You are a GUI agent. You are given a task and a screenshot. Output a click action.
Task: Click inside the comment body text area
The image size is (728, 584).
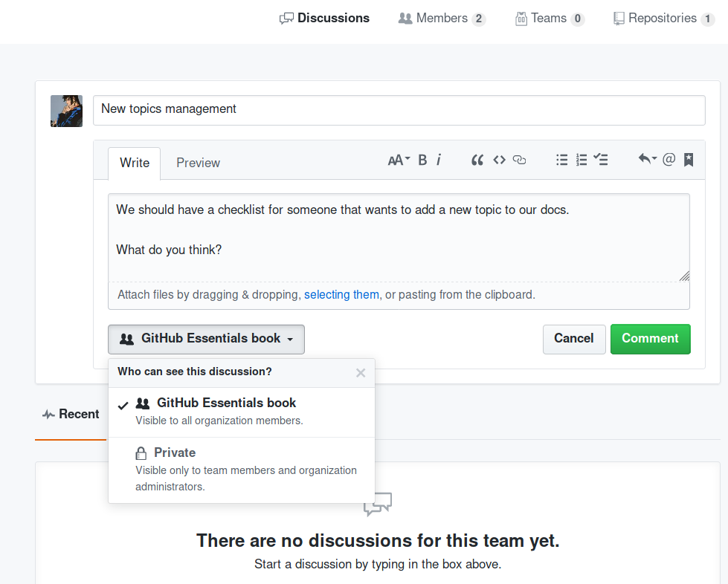coord(399,238)
